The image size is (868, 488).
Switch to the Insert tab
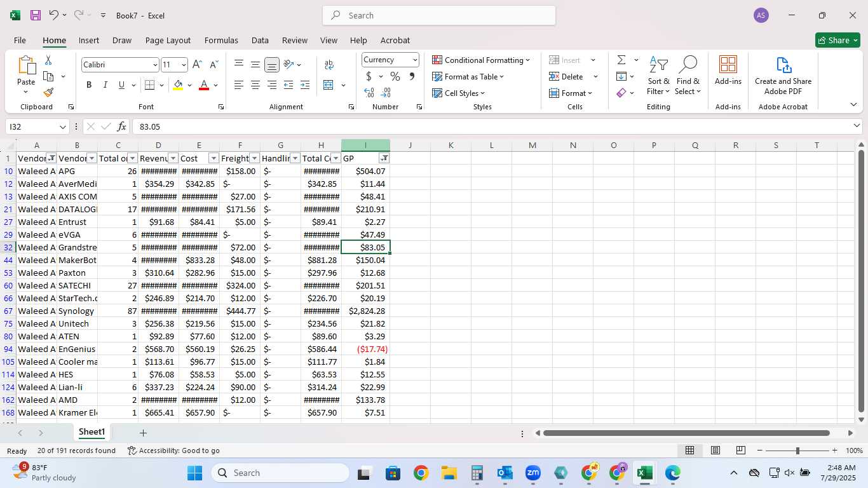[x=89, y=40]
